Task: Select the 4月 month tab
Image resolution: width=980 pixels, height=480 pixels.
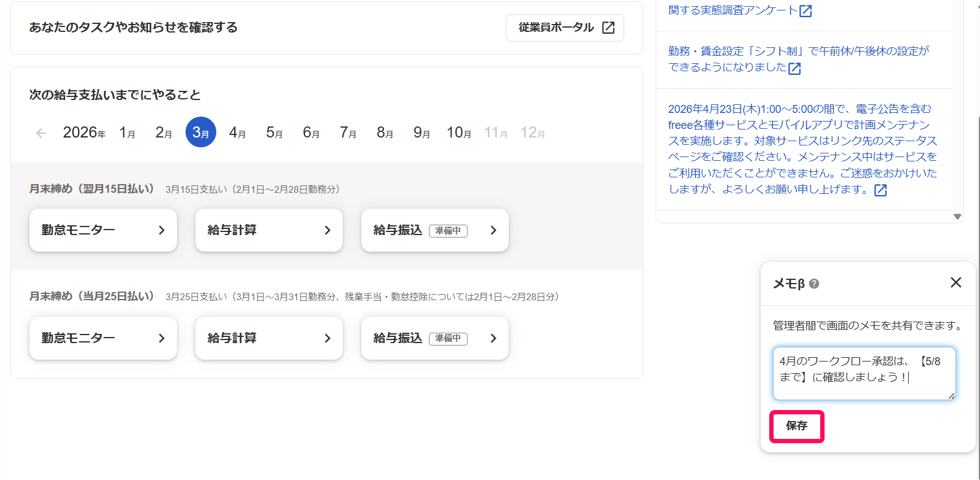Action: click(x=238, y=133)
